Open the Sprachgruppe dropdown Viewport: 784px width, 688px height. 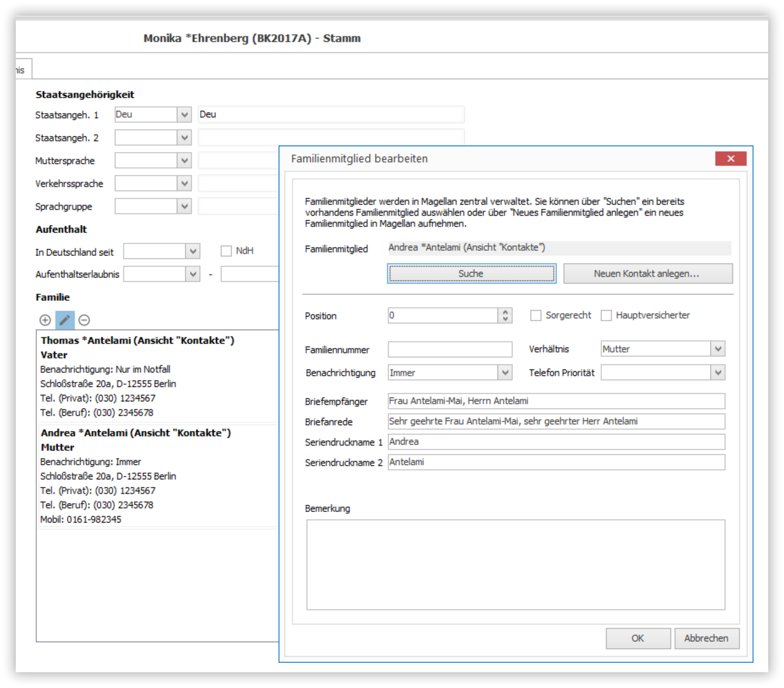184,206
